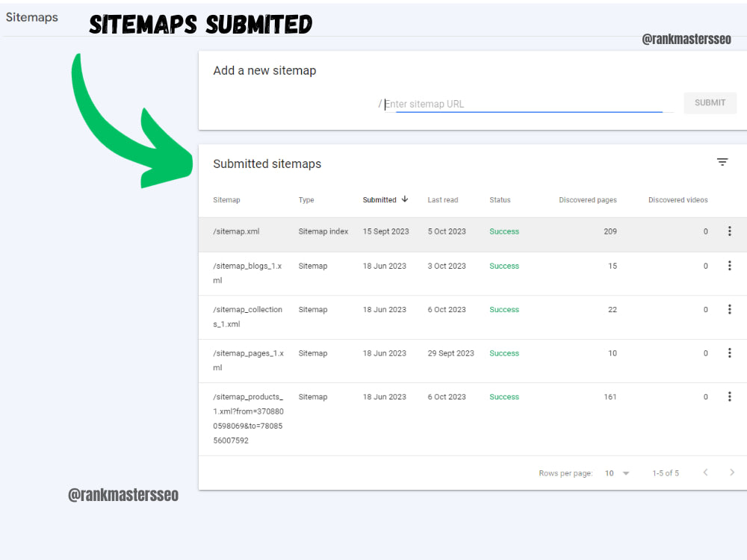Select the 3 Oct 2023 last read date
The image size is (747, 560).
tap(447, 266)
